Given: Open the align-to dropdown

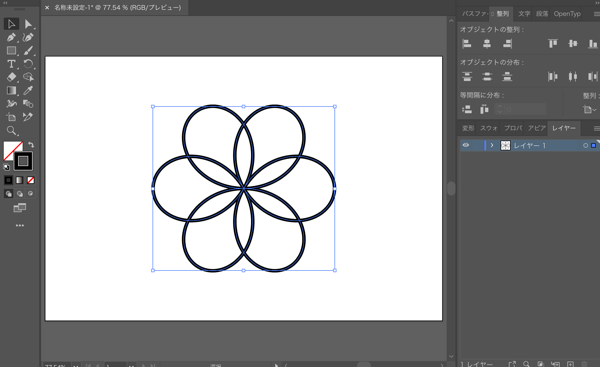Looking at the screenshot, I should 590,110.
